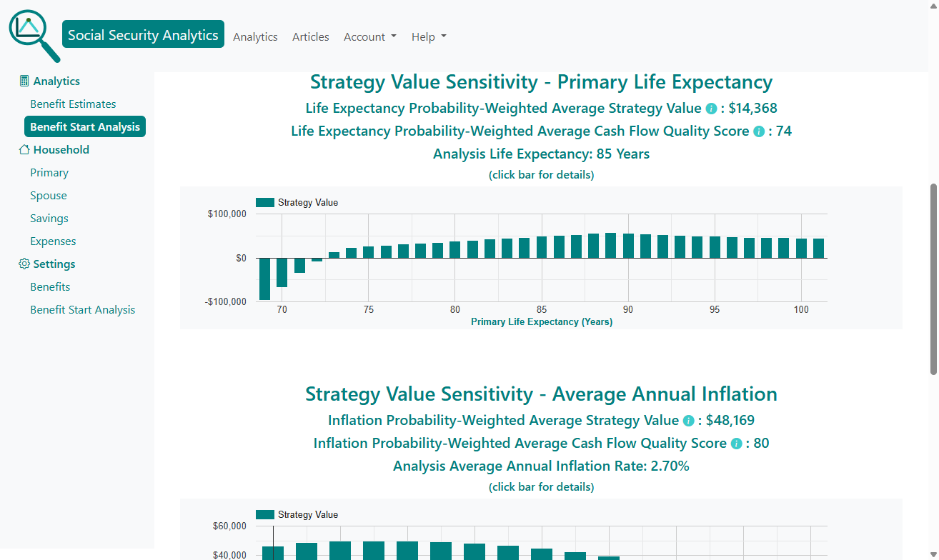Select Articles in the top navigation

click(x=310, y=36)
